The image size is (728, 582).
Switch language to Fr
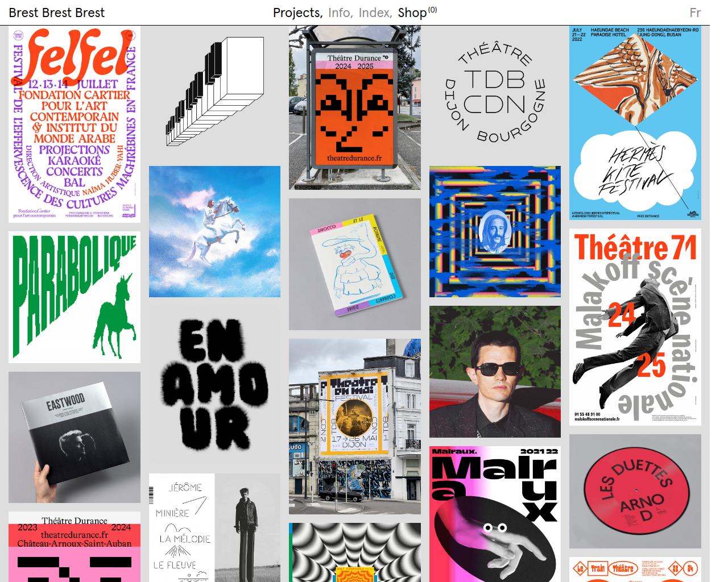click(x=695, y=13)
